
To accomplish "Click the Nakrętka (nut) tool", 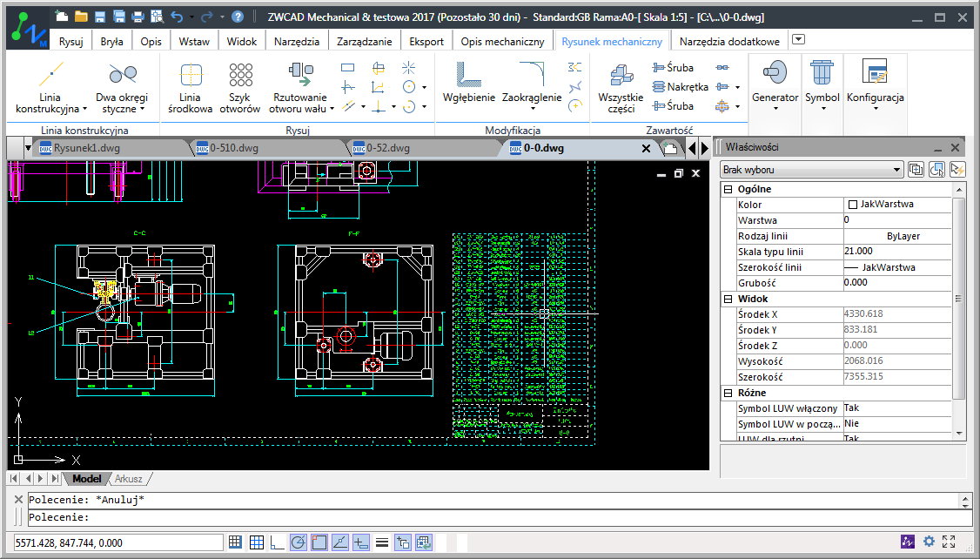I will click(x=680, y=87).
